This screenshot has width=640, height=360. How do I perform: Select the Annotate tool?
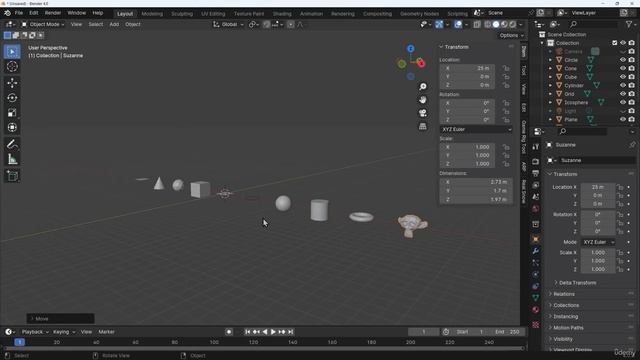(12, 144)
